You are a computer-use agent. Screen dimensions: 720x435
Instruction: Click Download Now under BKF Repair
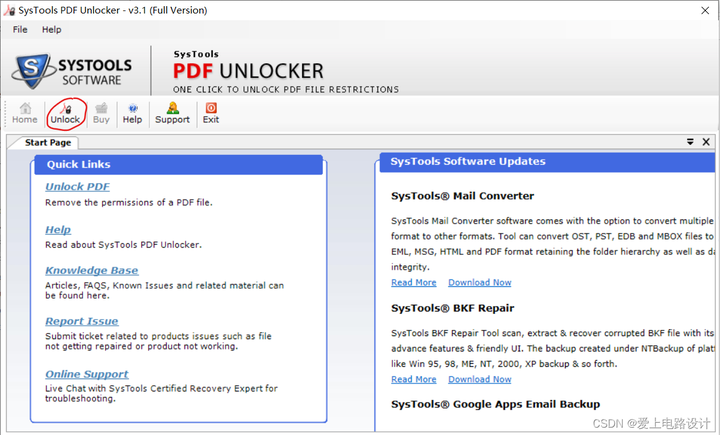[x=480, y=379]
